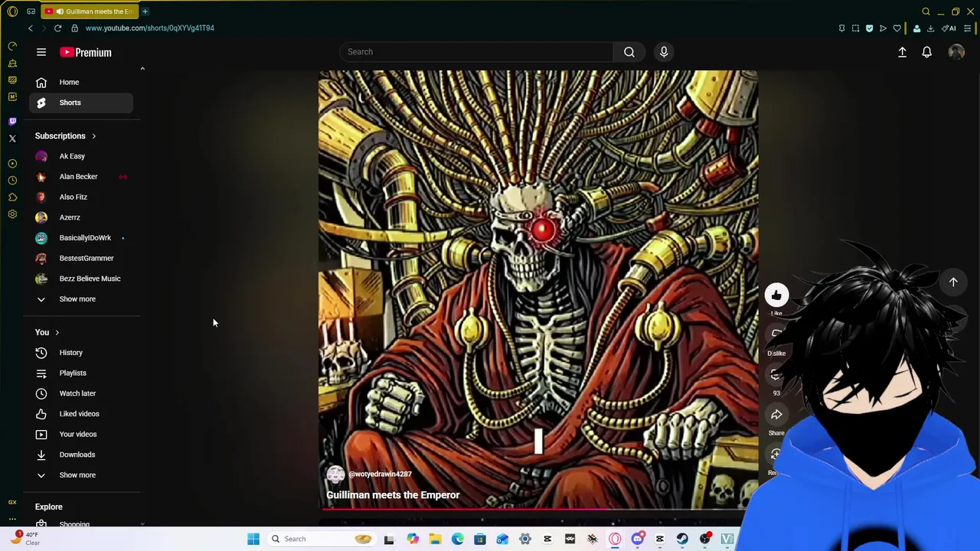Click the YouTube Premium logo
This screenshot has height=551, width=980.
tap(86, 52)
